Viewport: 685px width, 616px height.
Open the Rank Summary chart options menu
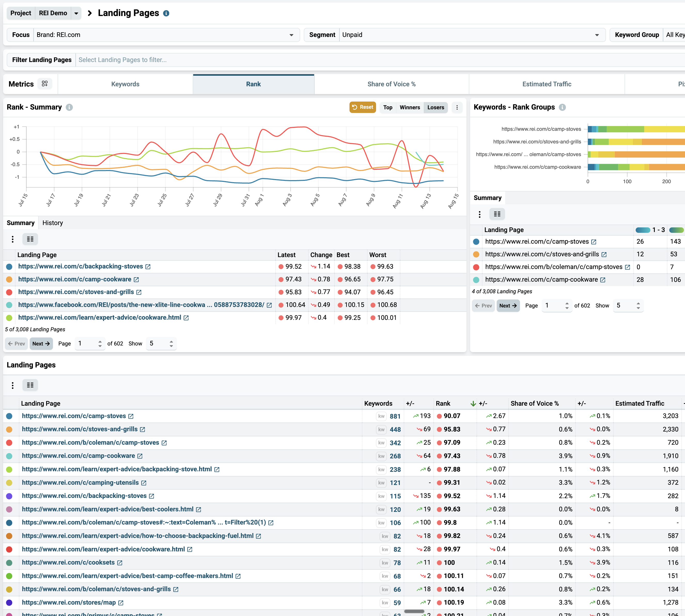pos(457,107)
